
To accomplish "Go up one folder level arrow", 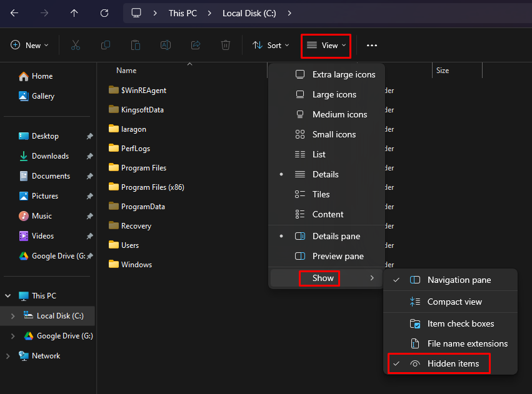I will pos(74,13).
